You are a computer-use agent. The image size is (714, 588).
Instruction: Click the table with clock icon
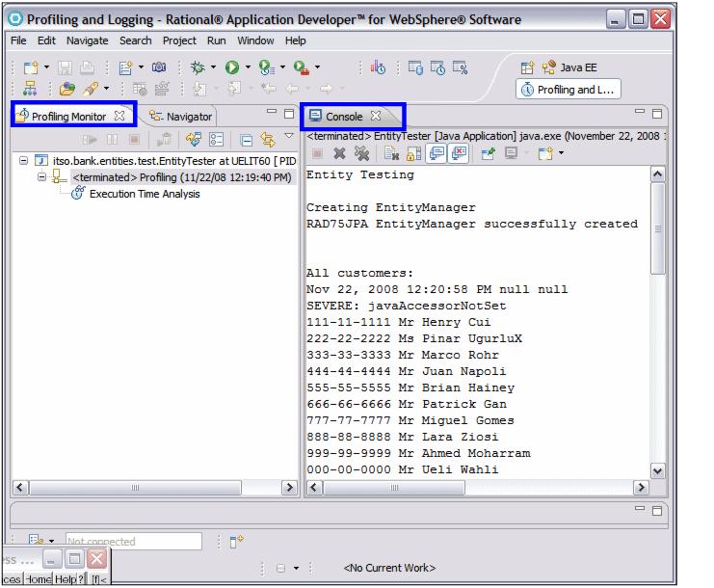[437, 67]
